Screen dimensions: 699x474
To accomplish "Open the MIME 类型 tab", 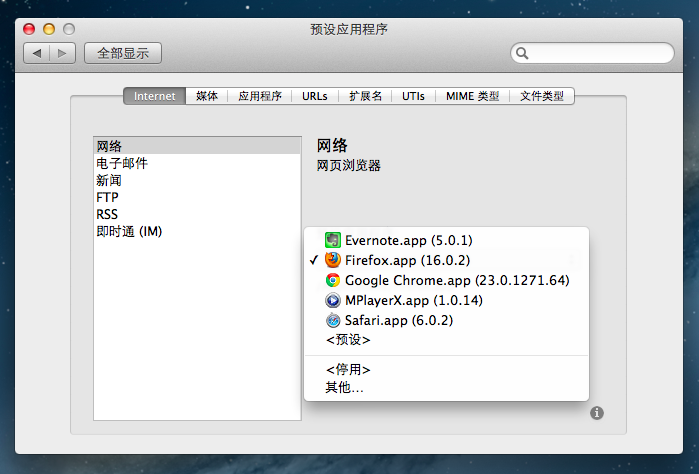I will [473, 96].
